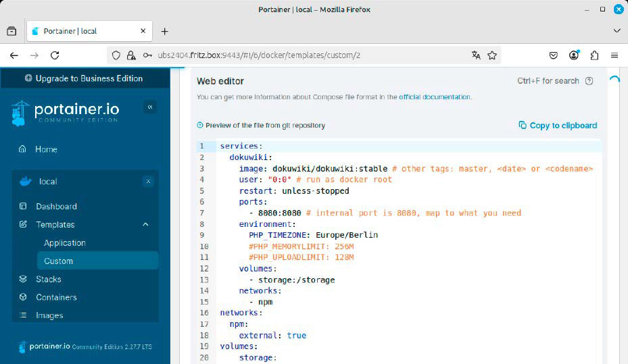This screenshot has width=628, height=364.
Task: Open the Firefox hamburger menu
Action: [614, 55]
